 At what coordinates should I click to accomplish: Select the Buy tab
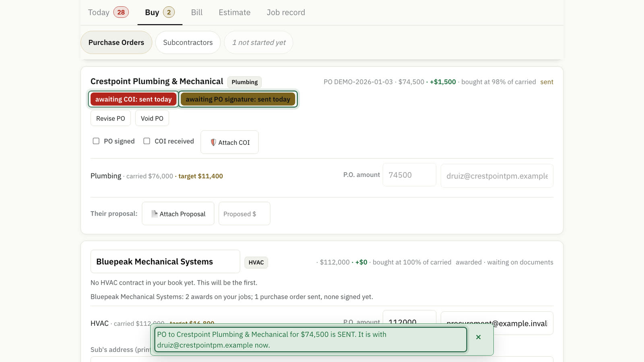click(x=160, y=12)
